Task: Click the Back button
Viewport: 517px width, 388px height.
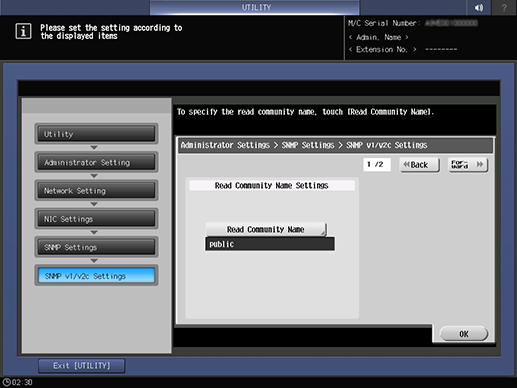Action: click(x=419, y=165)
